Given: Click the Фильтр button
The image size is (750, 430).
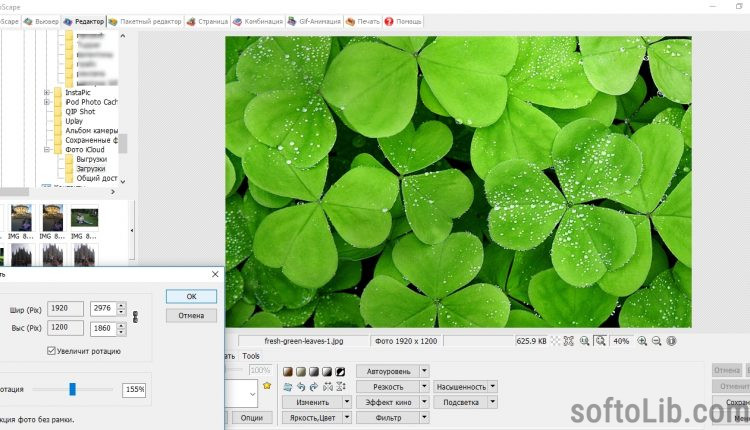Looking at the screenshot, I should (x=388, y=418).
